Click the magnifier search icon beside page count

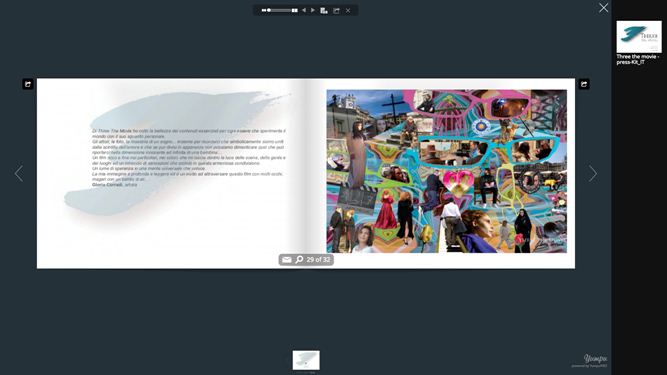[299, 259]
